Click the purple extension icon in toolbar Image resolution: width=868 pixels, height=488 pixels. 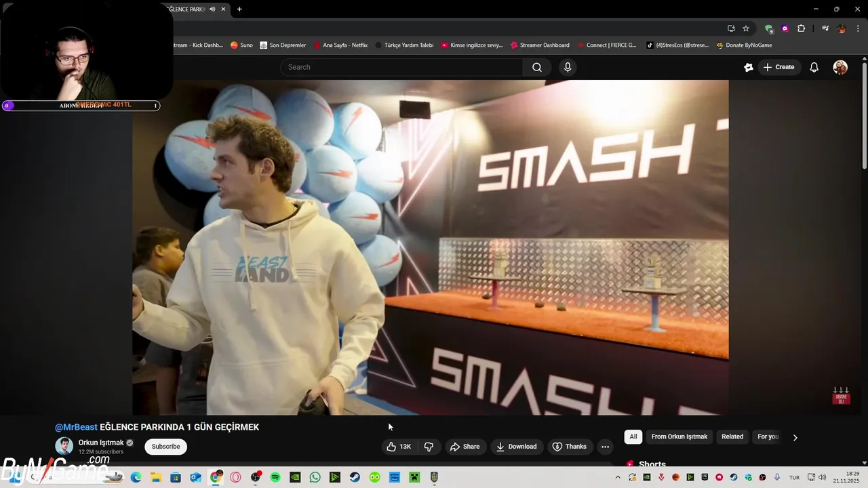pos(785,28)
